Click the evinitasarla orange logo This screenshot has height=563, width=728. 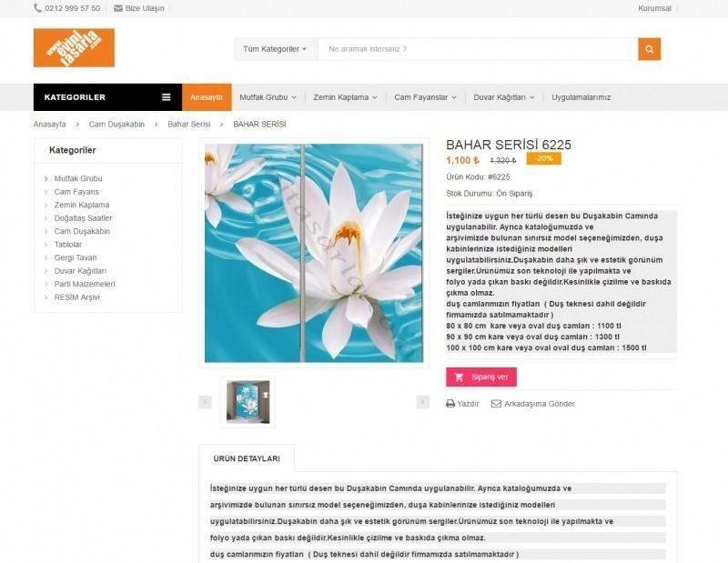click(74, 48)
